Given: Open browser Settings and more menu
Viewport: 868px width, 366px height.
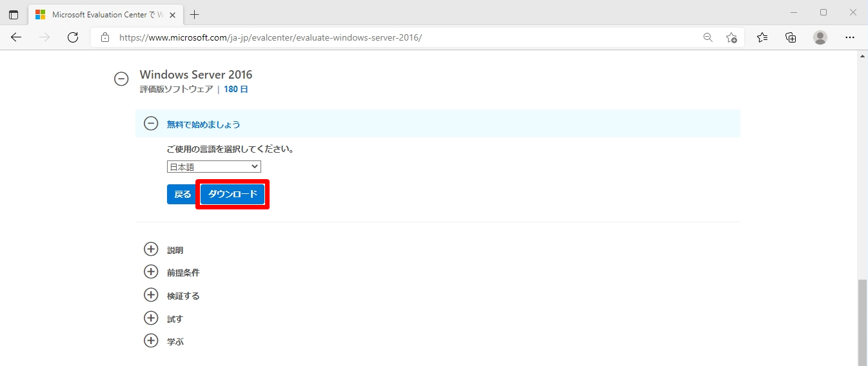Looking at the screenshot, I should pos(850,37).
